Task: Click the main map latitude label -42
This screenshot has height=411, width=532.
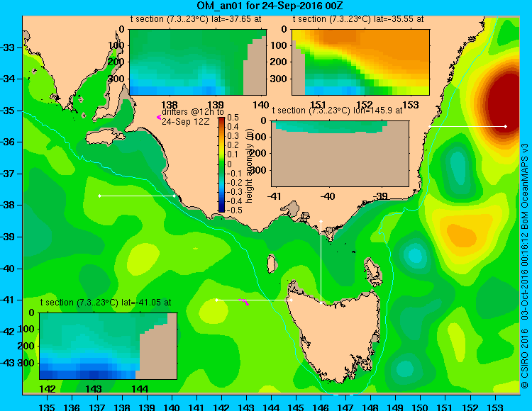Action: 8,331
